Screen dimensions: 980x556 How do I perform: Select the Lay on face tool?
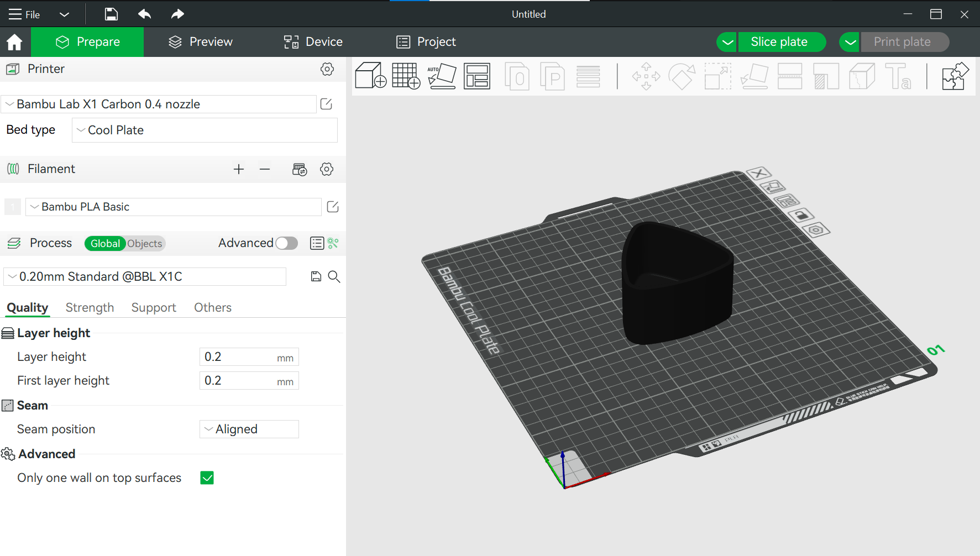(754, 76)
